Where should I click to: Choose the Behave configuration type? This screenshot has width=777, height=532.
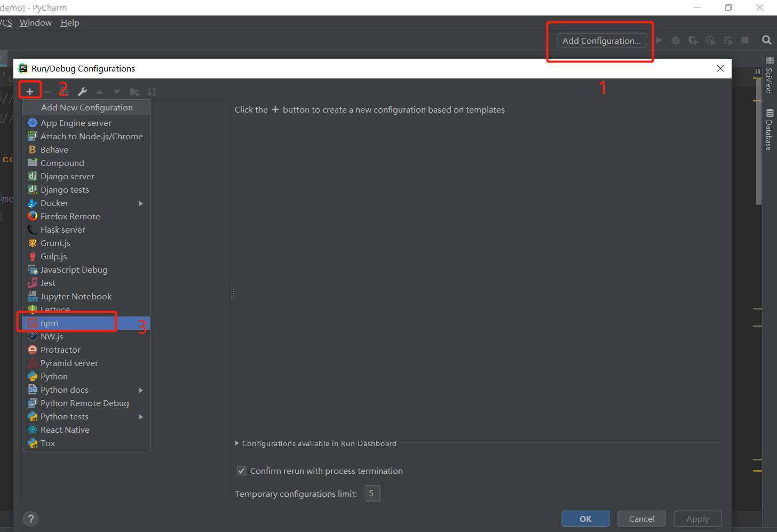[x=86, y=149]
